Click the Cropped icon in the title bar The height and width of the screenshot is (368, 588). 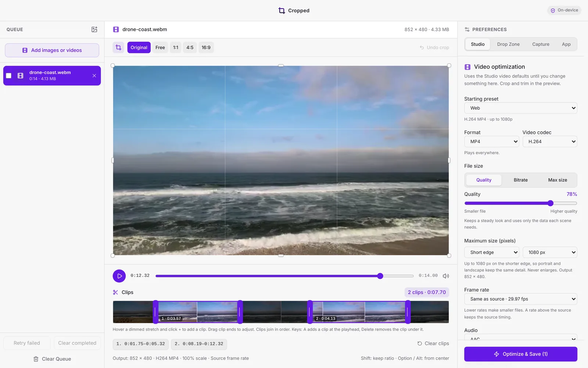[x=282, y=11]
